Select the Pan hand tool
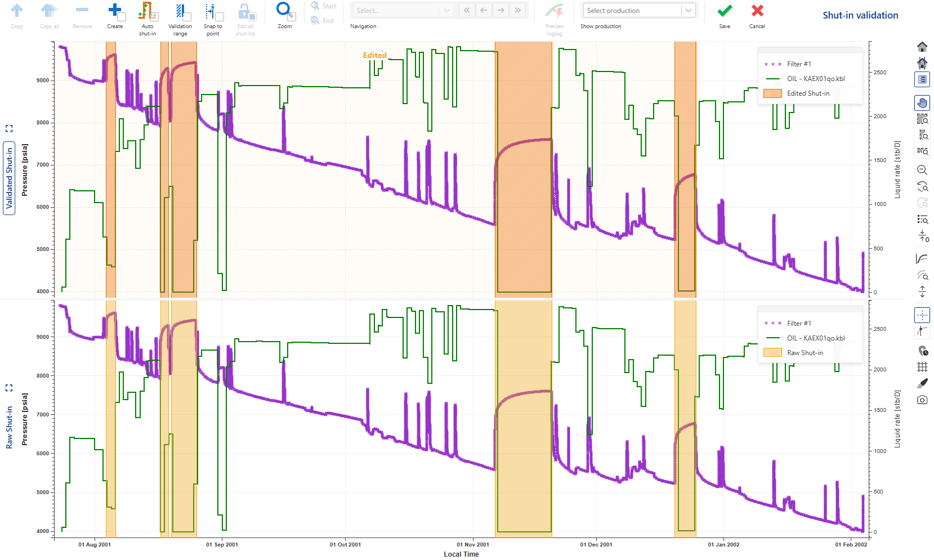 tap(922, 102)
